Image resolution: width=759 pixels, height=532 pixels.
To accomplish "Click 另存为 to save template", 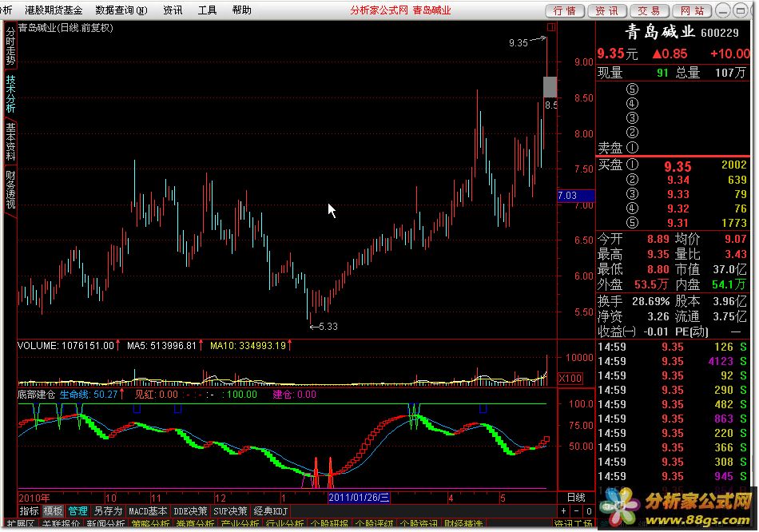I will coord(108,510).
